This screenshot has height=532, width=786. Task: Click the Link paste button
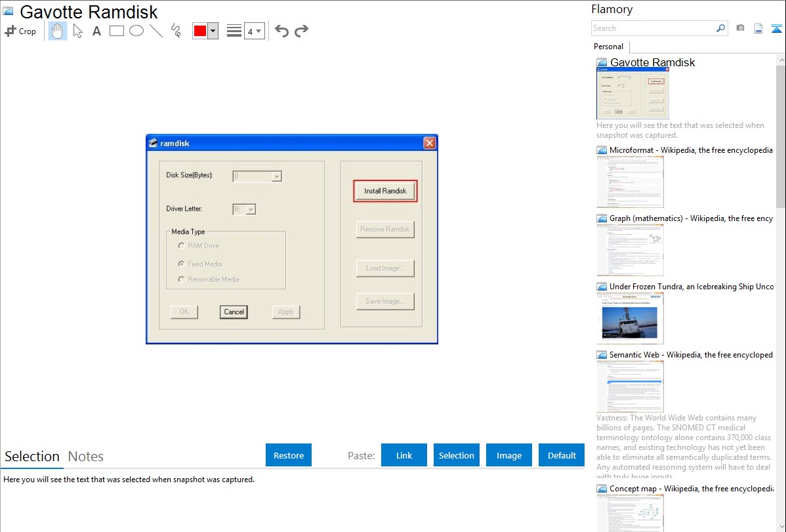coord(404,455)
